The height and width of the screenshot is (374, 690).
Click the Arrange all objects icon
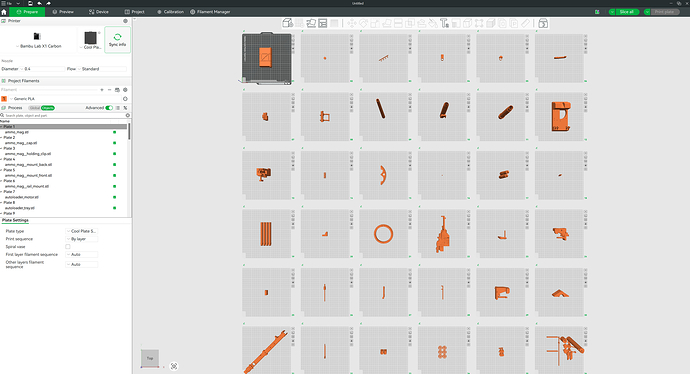pos(323,23)
